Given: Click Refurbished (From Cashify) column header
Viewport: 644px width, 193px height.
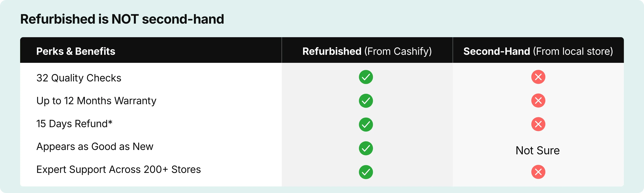Looking at the screenshot, I should [x=367, y=51].
